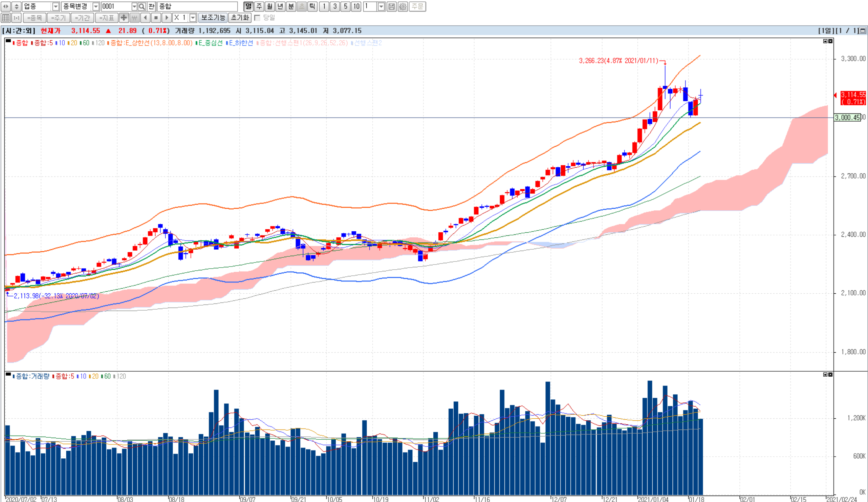This screenshot has width=868, height=502.
Task: Click the 10 moving average legend in price pane
Action: coord(60,43)
